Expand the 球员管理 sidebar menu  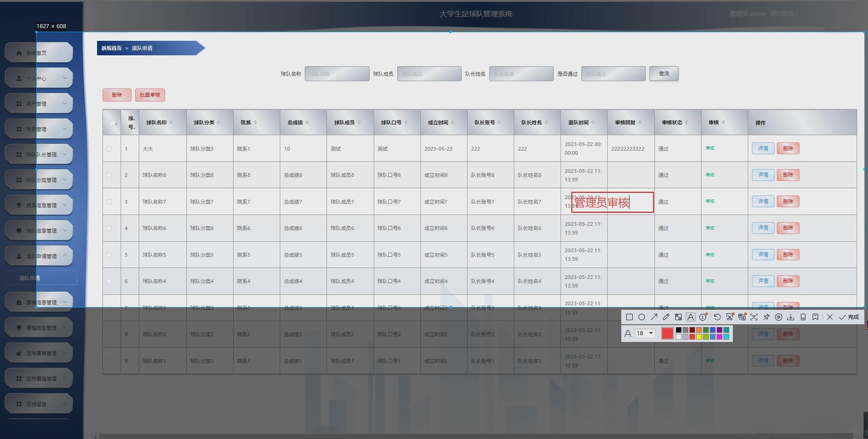pyautogui.click(x=39, y=129)
